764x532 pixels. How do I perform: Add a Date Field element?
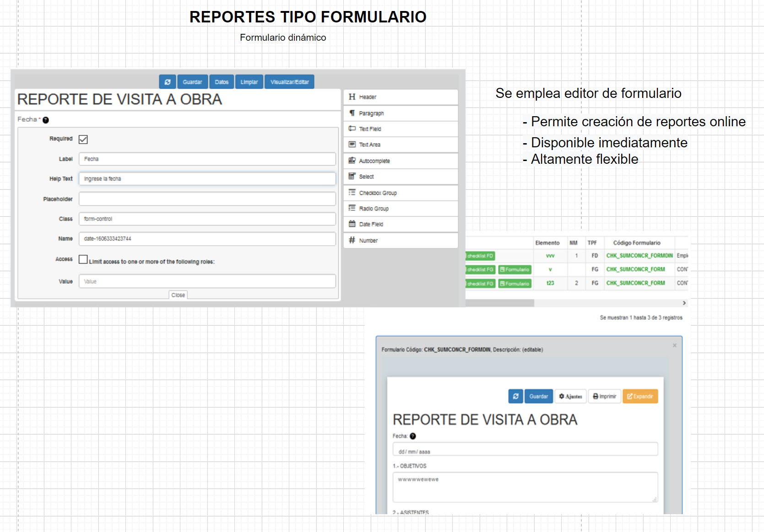pos(401,224)
